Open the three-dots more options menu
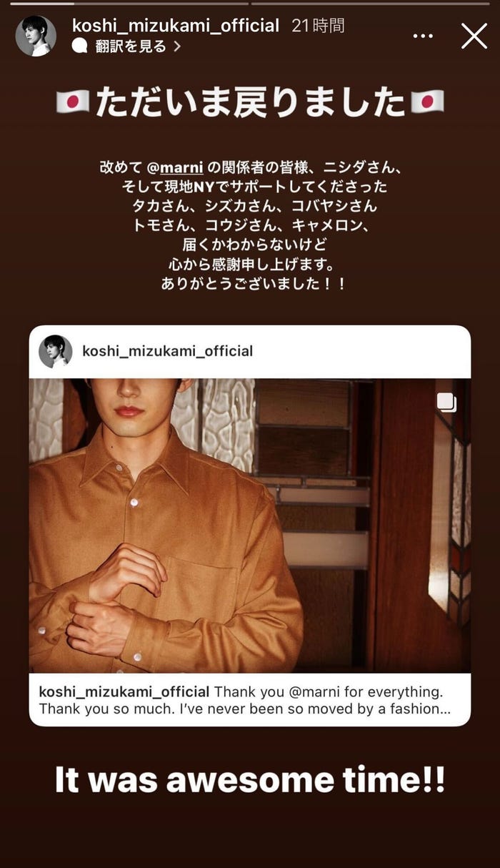Image resolution: width=500 pixels, height=868 pixels. click(424, 36)
